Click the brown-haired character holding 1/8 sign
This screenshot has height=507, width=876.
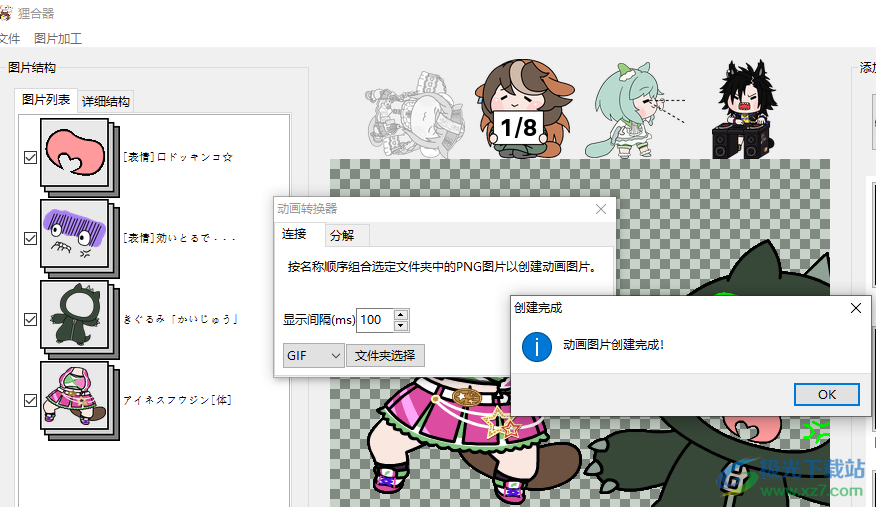click(524, 109)
